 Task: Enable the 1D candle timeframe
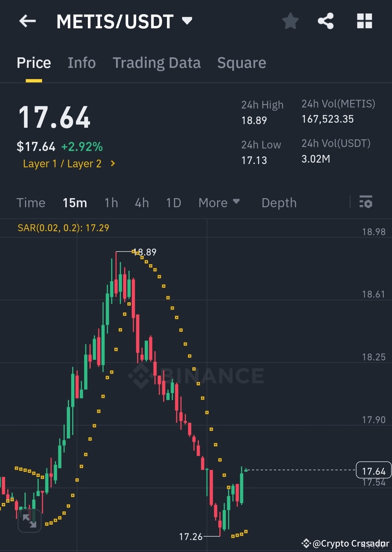(173, 203)
